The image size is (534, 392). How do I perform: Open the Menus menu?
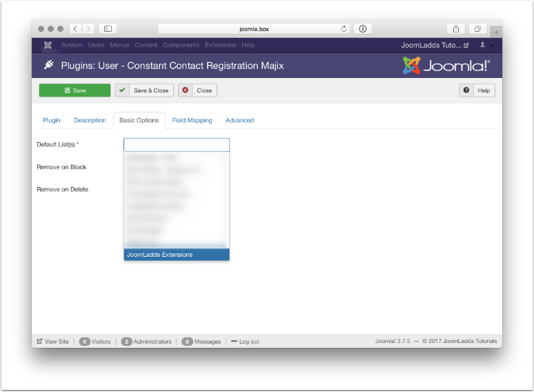click(119, 45)
